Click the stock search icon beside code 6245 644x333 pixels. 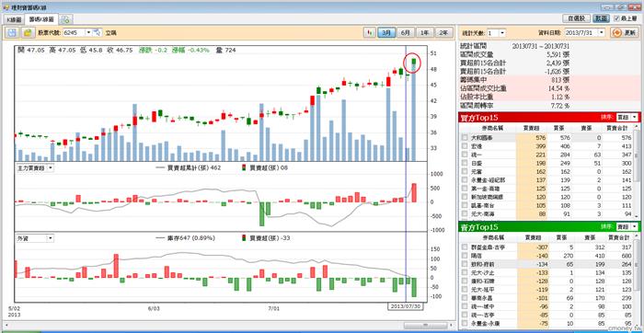pyautogui.click(x=98, y=32)
